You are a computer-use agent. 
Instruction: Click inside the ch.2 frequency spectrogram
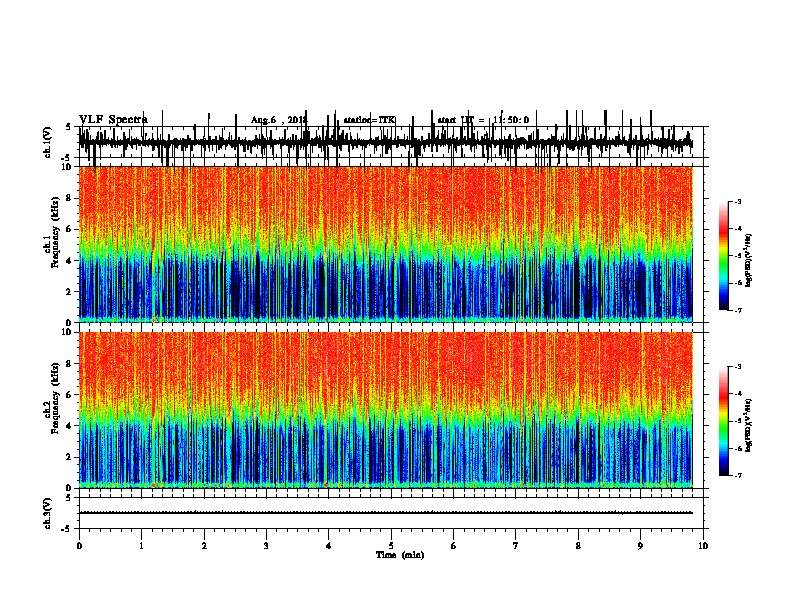(386, 410)
